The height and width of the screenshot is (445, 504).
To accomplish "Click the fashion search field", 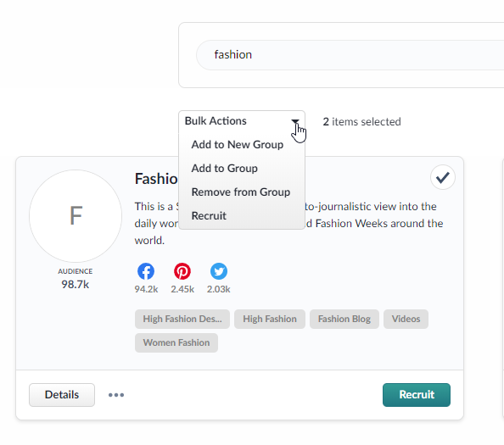I will [x=350, y=55].
